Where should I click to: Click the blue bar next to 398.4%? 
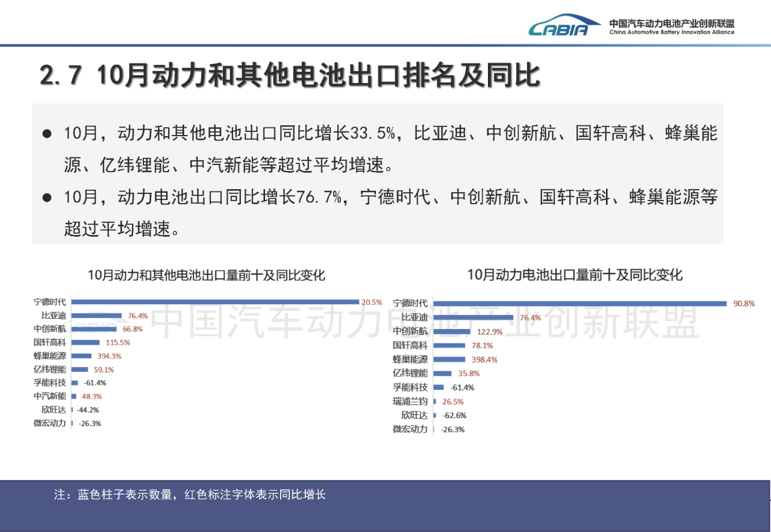(450, 360)
